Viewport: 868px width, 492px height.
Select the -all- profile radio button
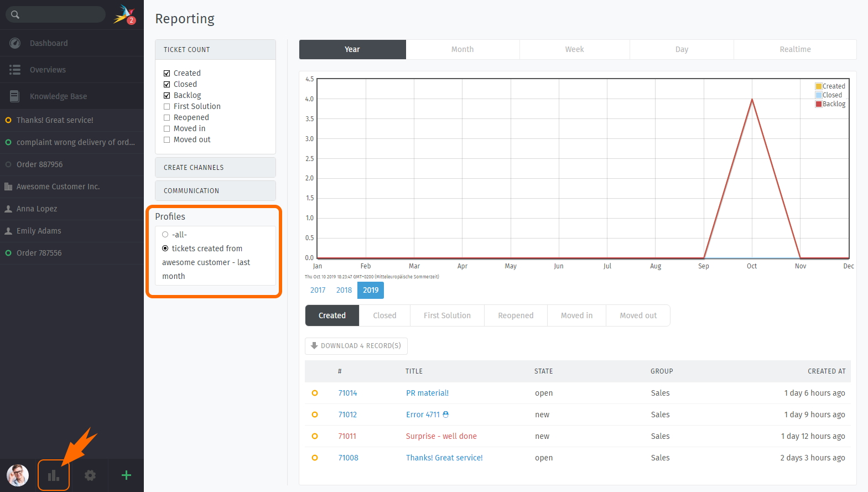point(165,235)
